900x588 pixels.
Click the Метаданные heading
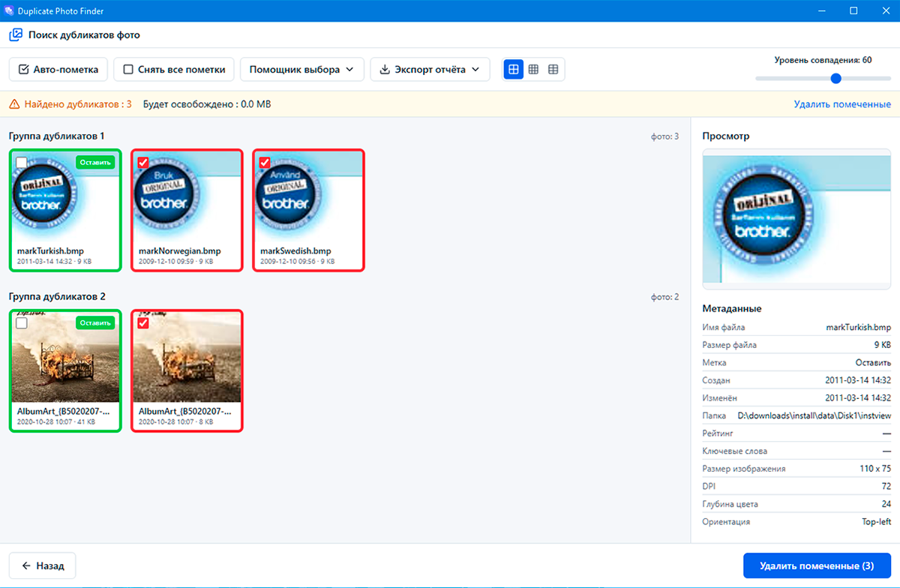coord(732,308)
